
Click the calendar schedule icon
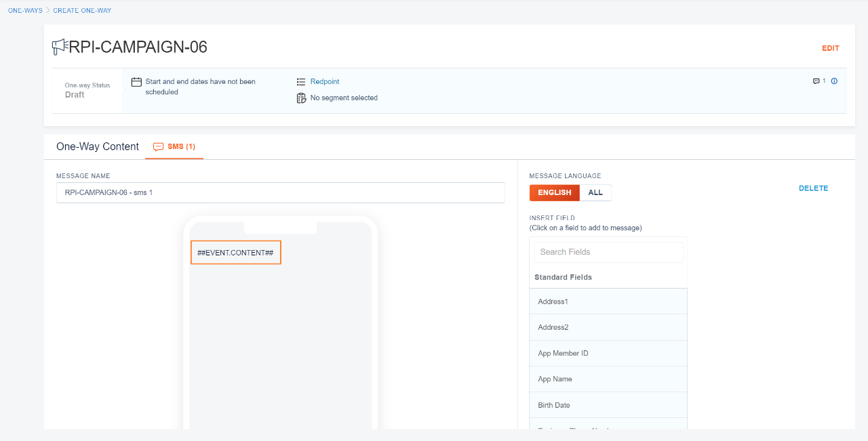(136, 82)
